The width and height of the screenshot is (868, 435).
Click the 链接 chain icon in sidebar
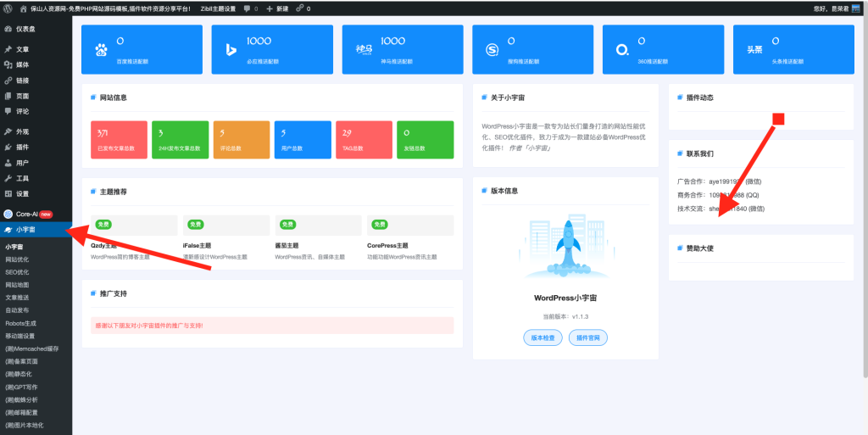point(8,81)
